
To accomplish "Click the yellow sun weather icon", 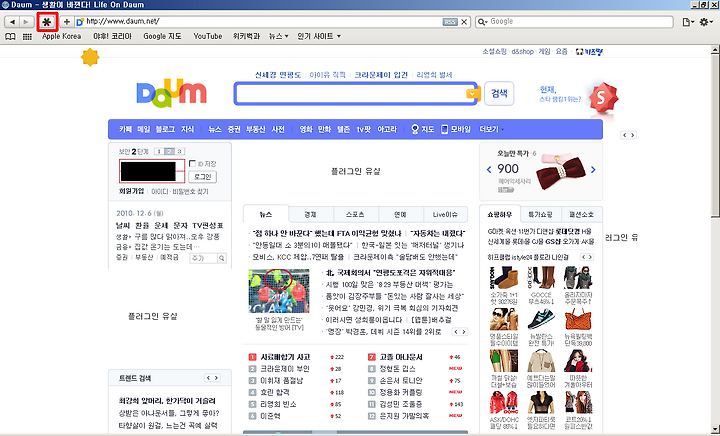I will point(90,57).
